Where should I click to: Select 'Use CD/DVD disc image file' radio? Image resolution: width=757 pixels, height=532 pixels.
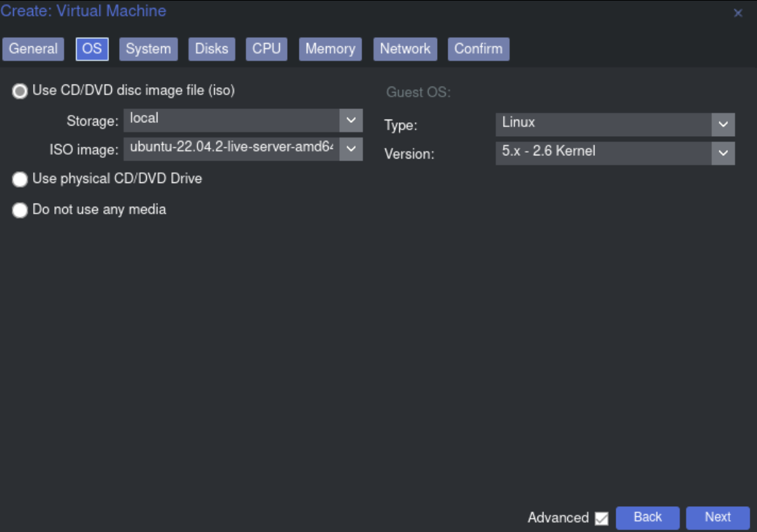pos(20,91)
